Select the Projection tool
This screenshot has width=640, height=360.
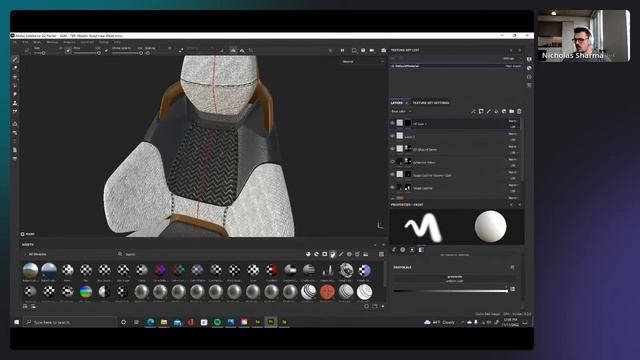pos(15,77)
